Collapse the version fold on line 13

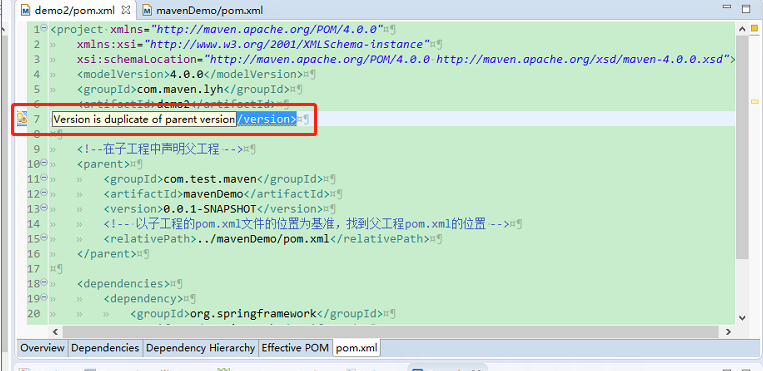(x=44, y=208)
